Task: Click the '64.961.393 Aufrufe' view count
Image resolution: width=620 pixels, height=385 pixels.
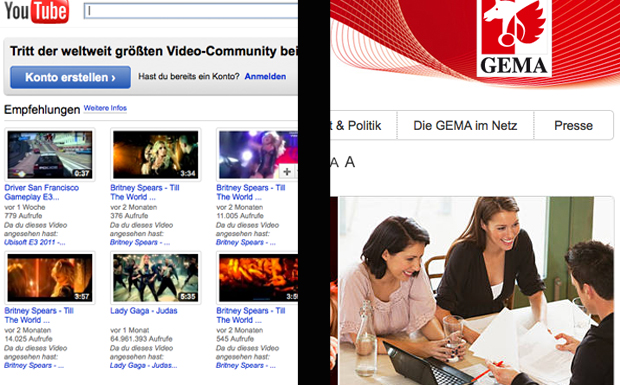Action: 141,339
